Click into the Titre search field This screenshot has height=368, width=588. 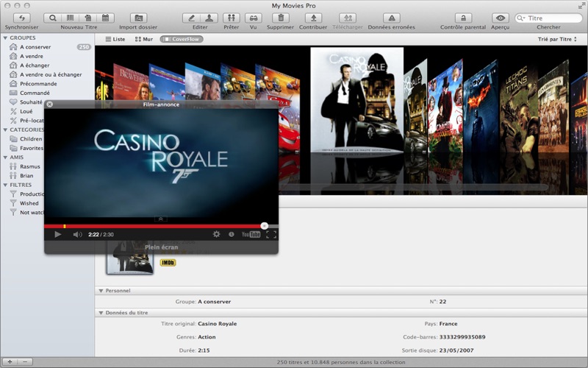[548, 18]
